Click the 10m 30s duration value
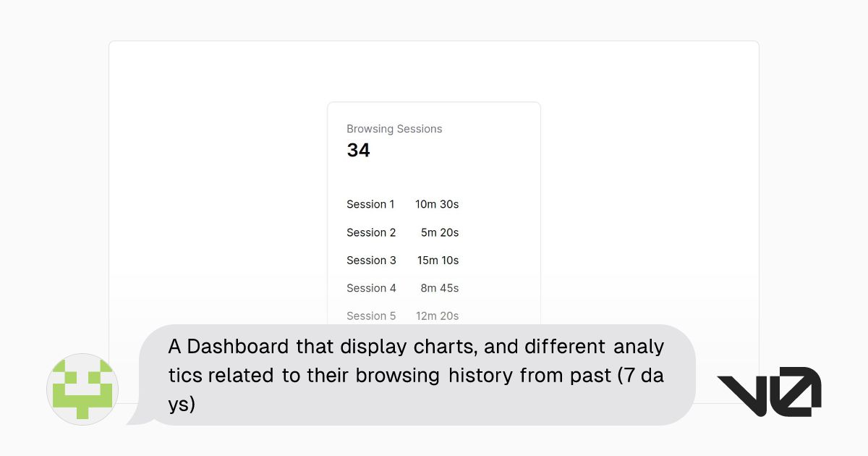 437,204
